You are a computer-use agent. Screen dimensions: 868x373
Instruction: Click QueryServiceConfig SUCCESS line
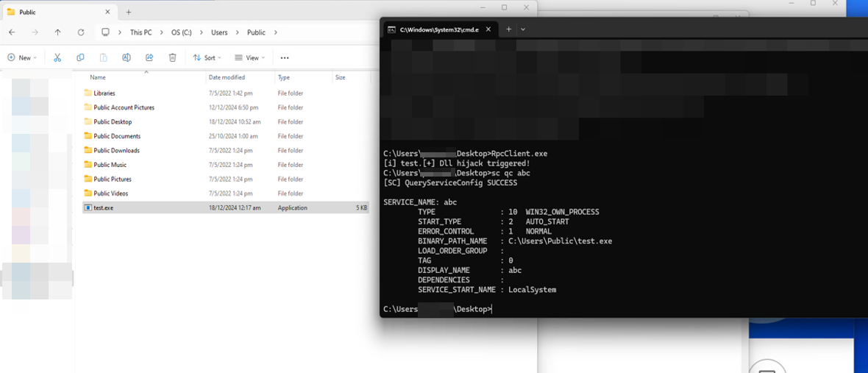(x=450, y=182)
